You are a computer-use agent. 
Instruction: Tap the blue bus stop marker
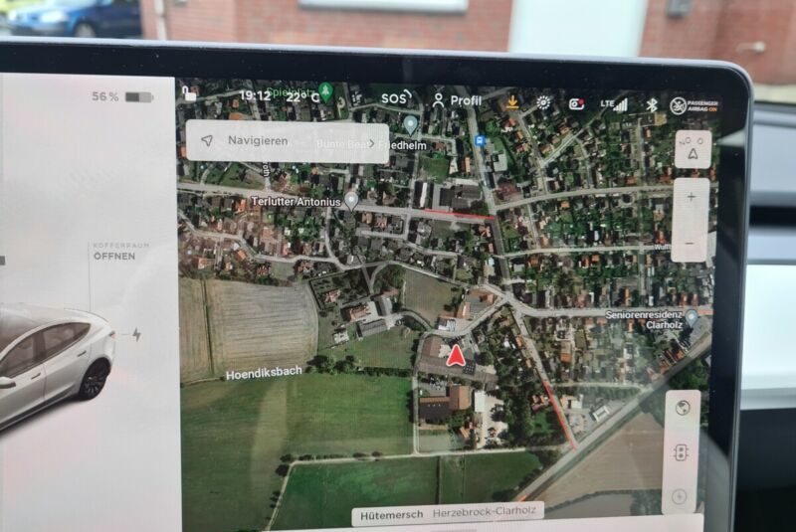pyautogui.click(x=480, y=140)
